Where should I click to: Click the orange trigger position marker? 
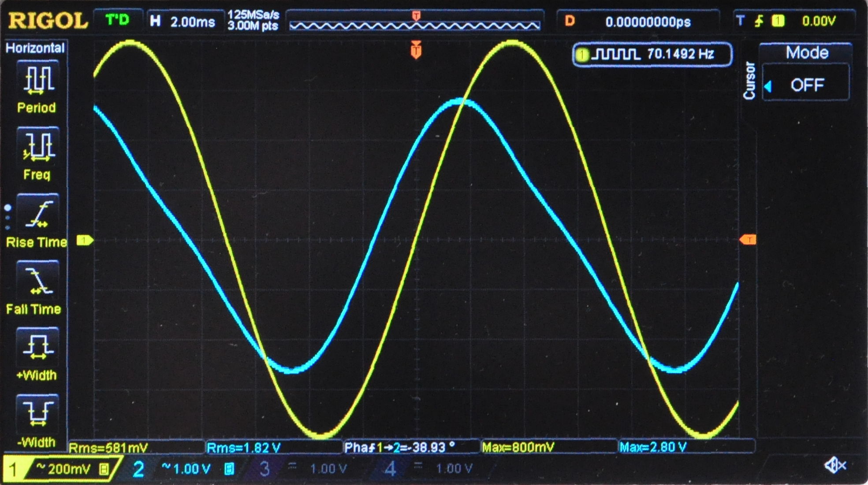pos(416,50)
